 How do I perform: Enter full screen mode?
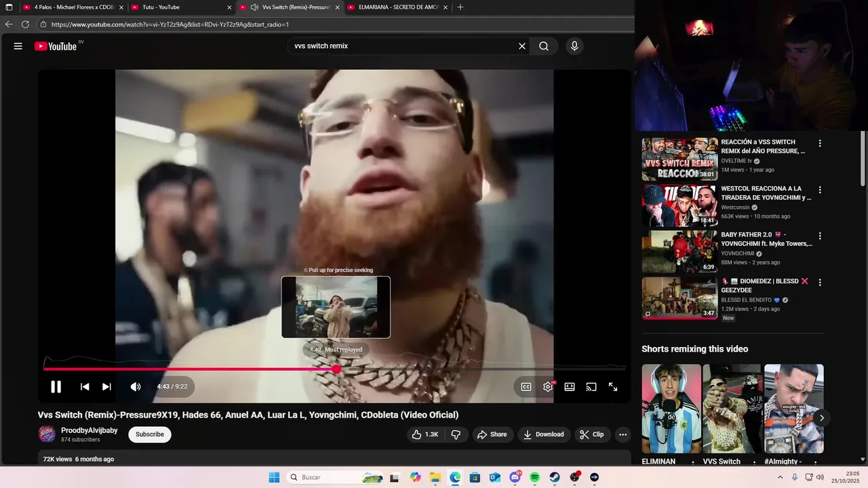point(613,386)
